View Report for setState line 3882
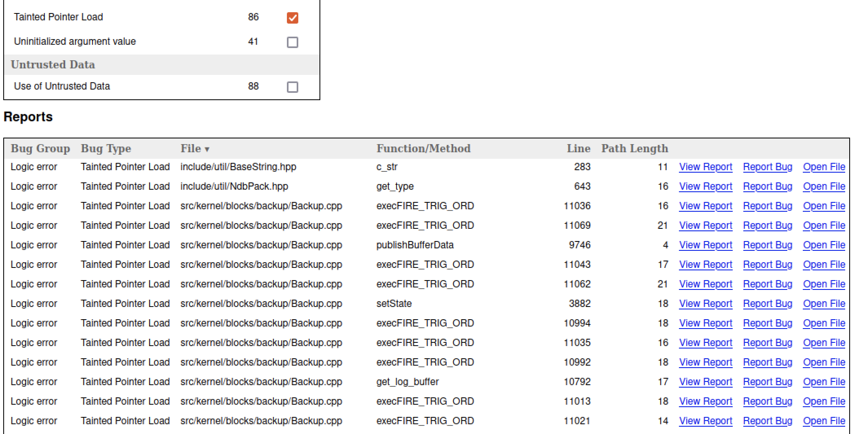Screen dimensions: 868x434 [705, 304]
